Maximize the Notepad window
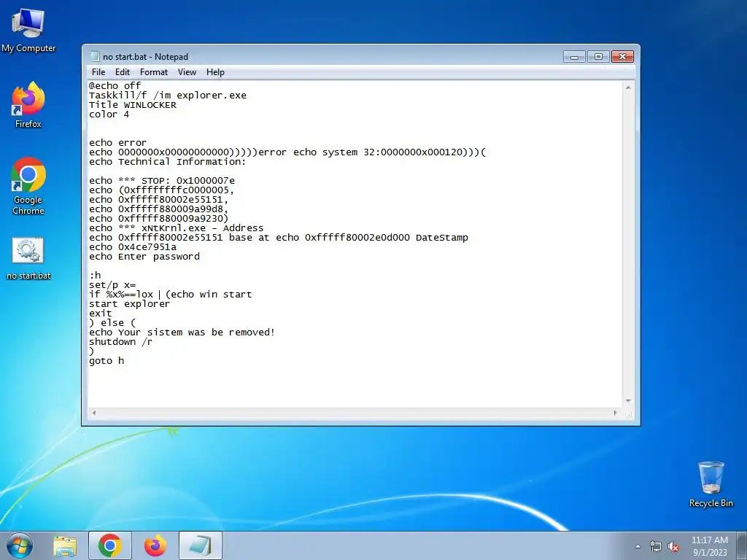 [598, 57]
